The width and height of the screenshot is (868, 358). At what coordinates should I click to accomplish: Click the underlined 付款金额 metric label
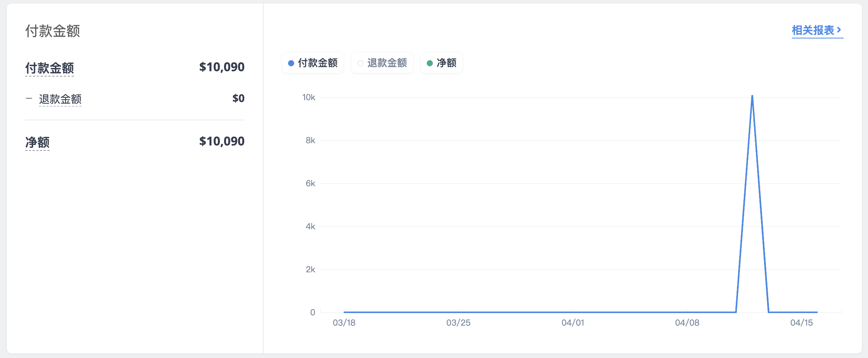(x=50, y=68)
